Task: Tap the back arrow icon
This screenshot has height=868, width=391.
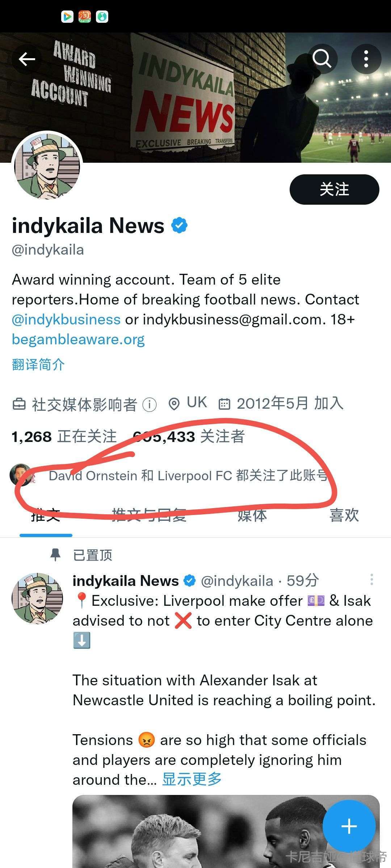Action: coord(27,59)
